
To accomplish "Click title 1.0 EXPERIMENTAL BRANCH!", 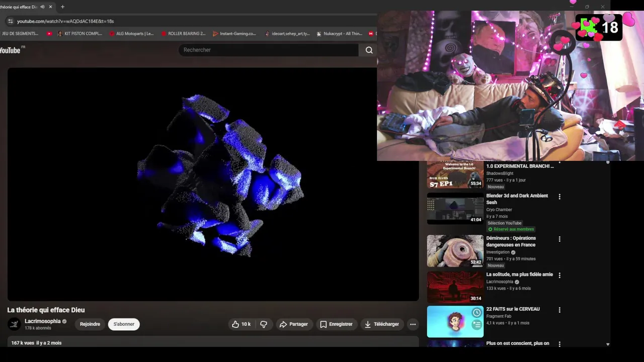I will point(520,166).
